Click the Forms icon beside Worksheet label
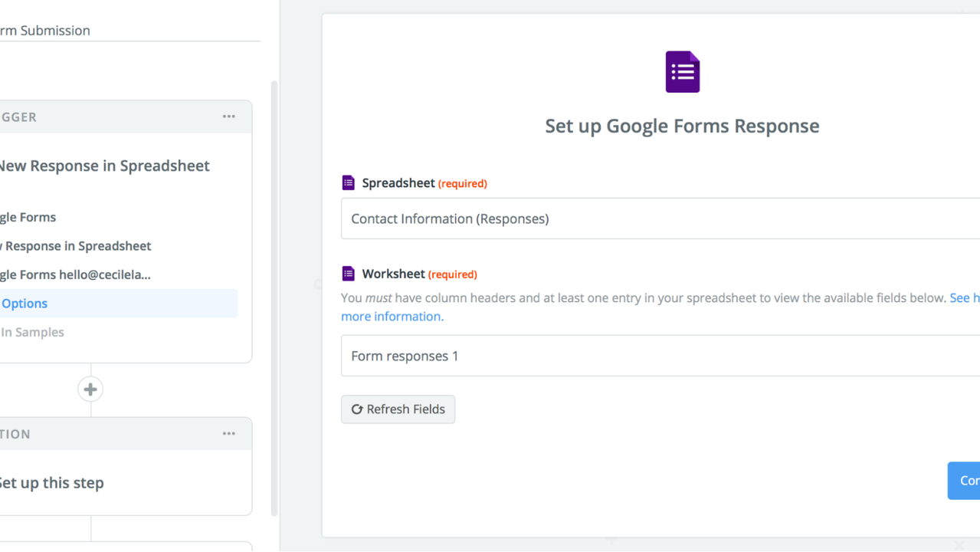This screenshot has height=552, width=980. 349,274
